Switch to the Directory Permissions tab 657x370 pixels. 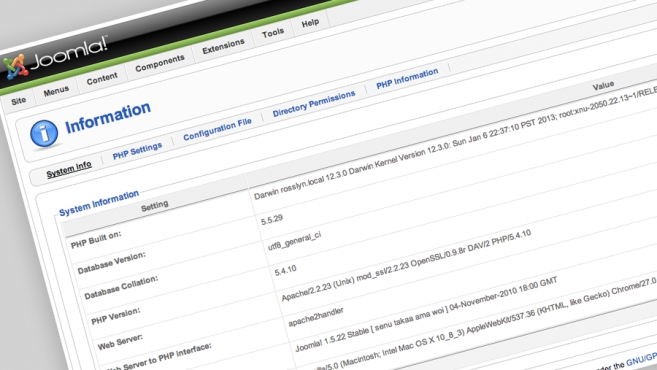coord(314,103)
